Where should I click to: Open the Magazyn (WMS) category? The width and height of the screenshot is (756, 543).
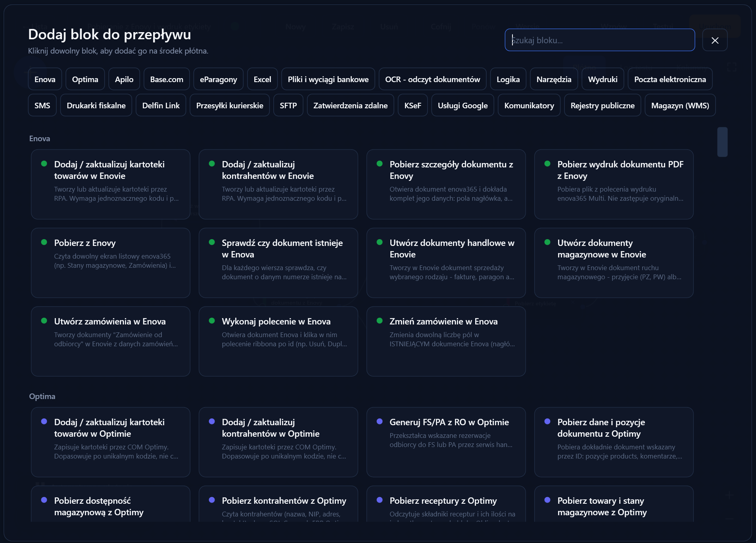(680, 106)
